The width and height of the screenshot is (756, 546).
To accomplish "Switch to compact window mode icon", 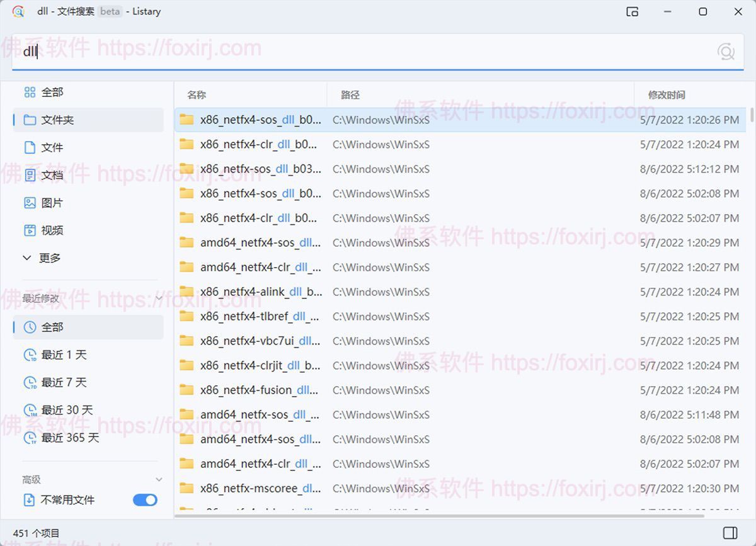I will coord(632,11).
